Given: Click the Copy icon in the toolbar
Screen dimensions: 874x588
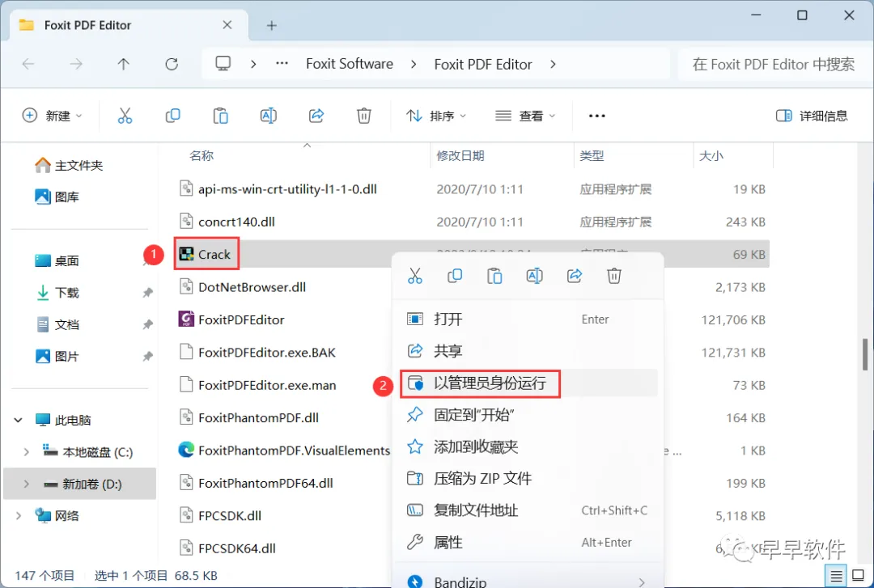Looking at the screenshot, I should [173, 116].
